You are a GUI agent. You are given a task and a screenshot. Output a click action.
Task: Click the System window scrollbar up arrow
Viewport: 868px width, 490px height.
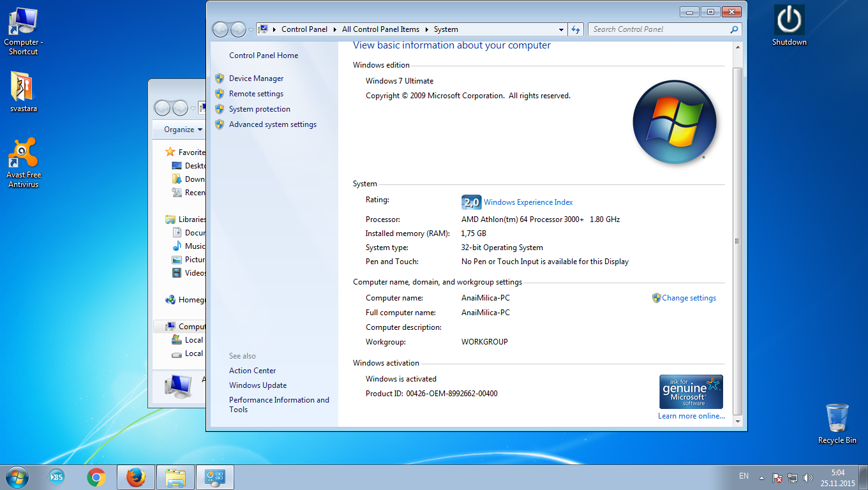738,47
